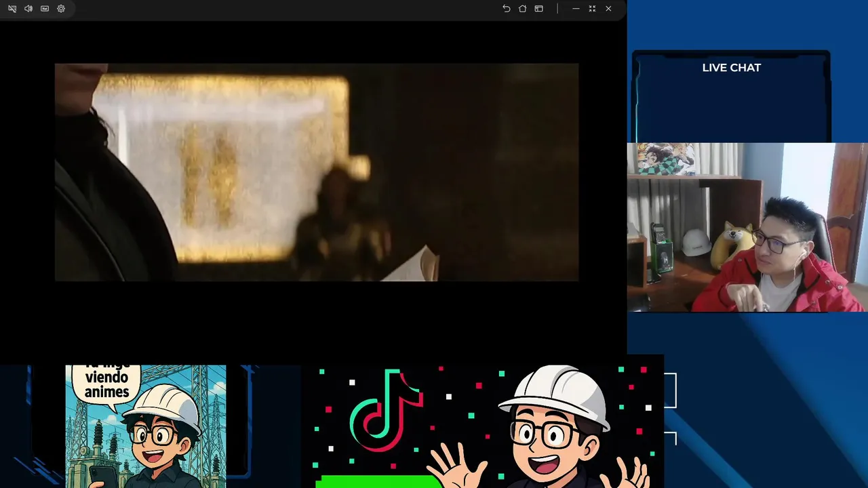
Task: Toggle fullscreen on the mirroring window
Action: point(592,9)
